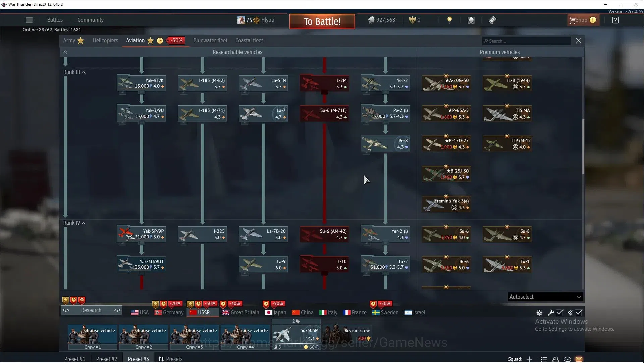Click the vehicle Search field
This screenshot has height=363, width=644.
(x=526, y=41)
